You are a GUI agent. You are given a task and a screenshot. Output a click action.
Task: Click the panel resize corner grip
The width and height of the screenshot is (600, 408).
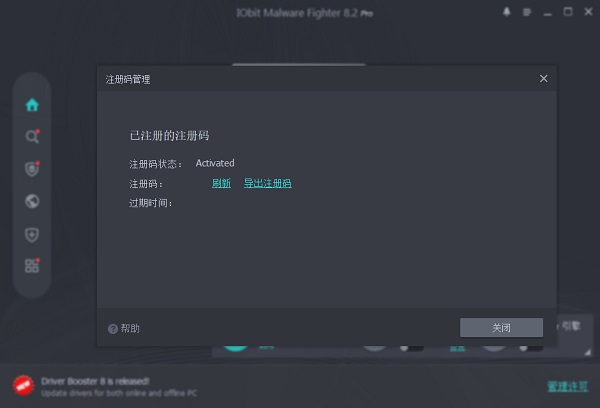(x=587, y=352)
